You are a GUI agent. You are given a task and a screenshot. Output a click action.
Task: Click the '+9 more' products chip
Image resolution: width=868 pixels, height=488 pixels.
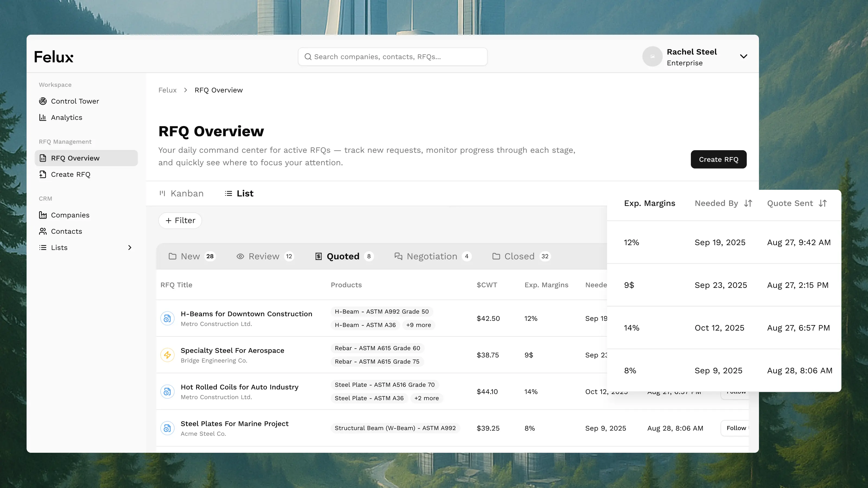pos(418,325)
